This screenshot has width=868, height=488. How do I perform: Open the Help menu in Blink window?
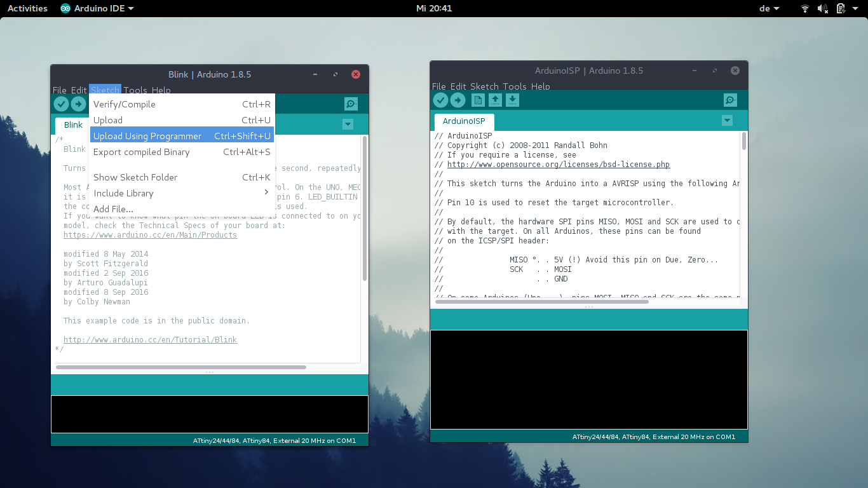[x=161, y=90]
